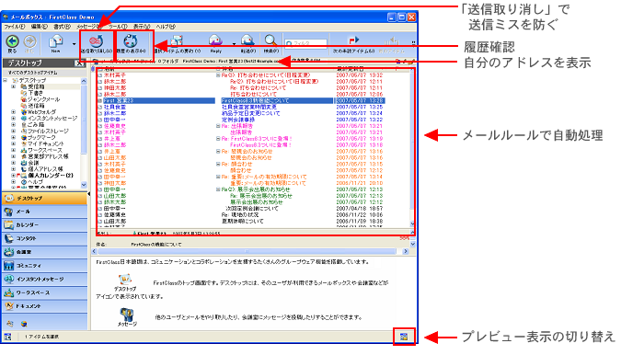Click the folder tree scrollbar down arrow

[84, 185]
